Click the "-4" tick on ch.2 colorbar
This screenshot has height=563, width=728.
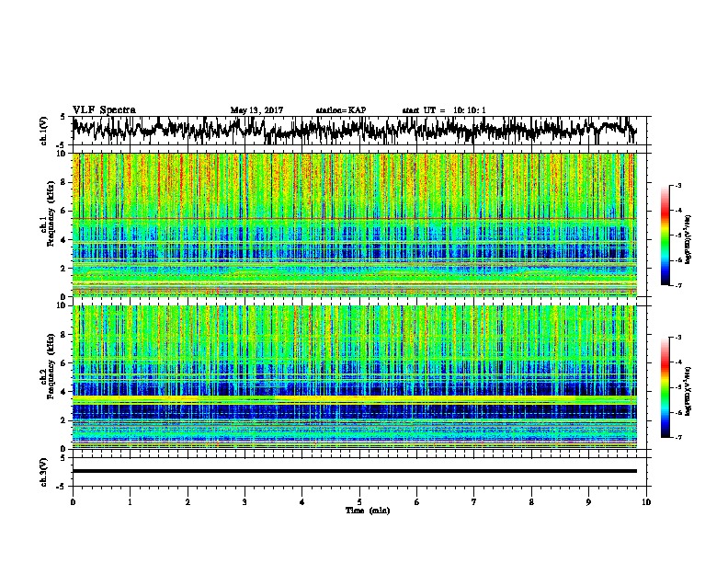(x=677, y=362)
